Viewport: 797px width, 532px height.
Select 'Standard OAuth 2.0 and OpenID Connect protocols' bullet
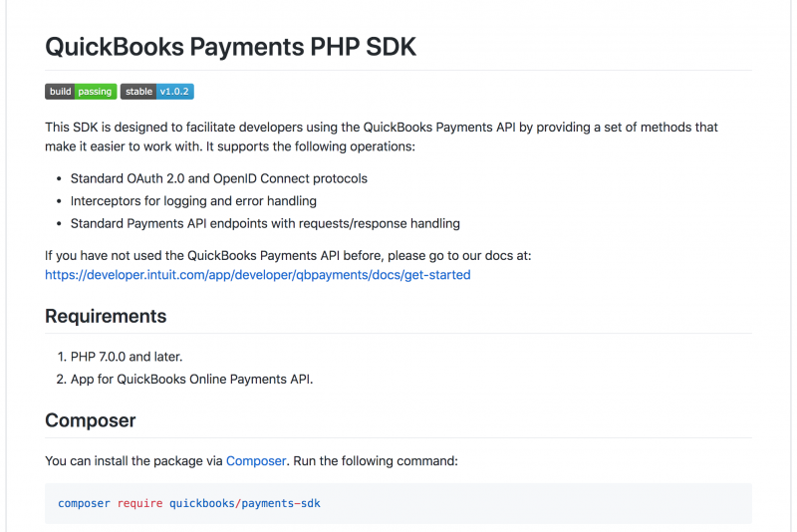(218, 179)
